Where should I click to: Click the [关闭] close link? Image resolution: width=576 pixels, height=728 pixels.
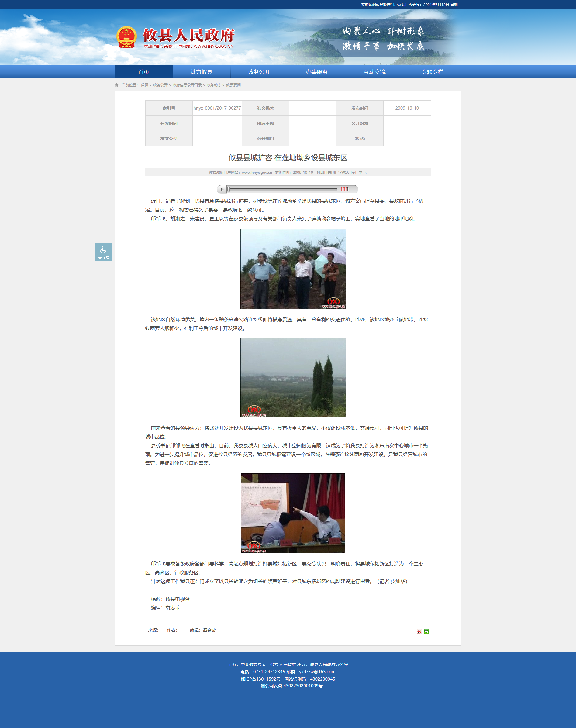coord(331,173)
